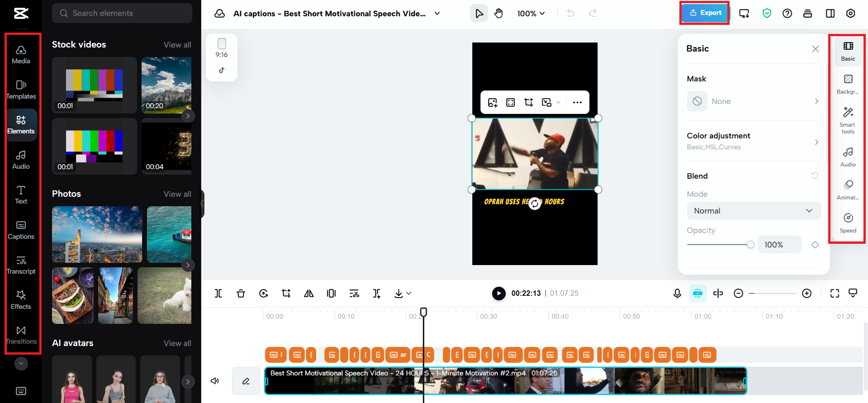Click the cloud save status icon
Viewport: 868px width, 403px height.
[x=219, y=13]
